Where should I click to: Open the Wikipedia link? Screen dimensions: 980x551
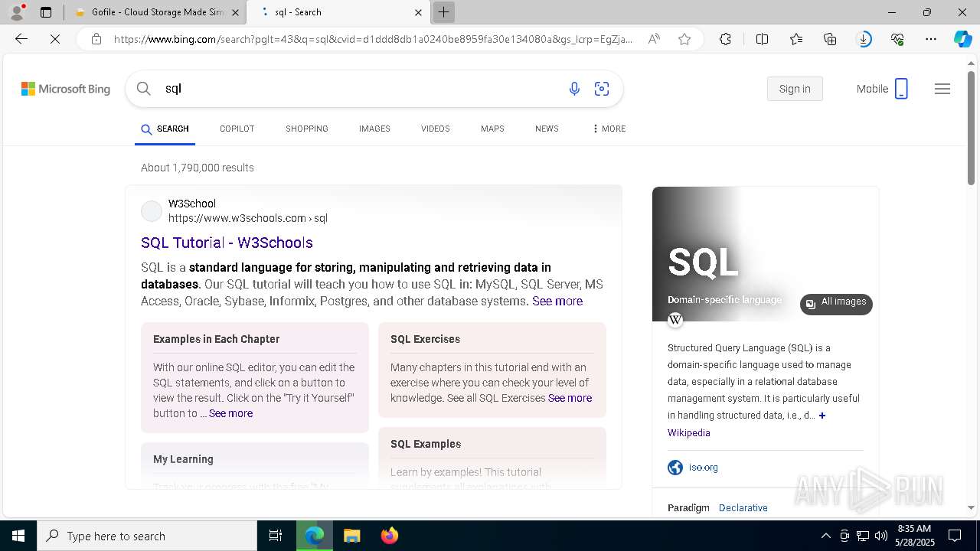pyautogui.click(x=688, y=433)
